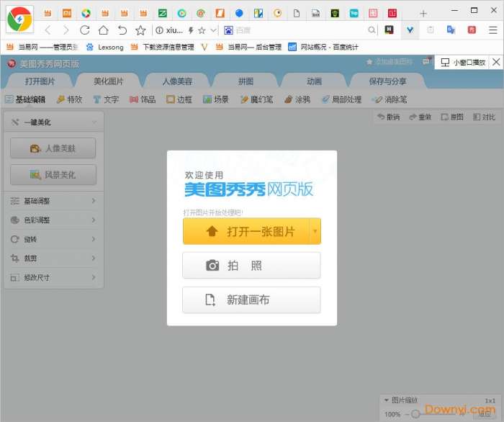Switch to the 拼图 (collage) tab
This screenshot has width=504, height=422.
pyautogui.click(x=246, y=81)
